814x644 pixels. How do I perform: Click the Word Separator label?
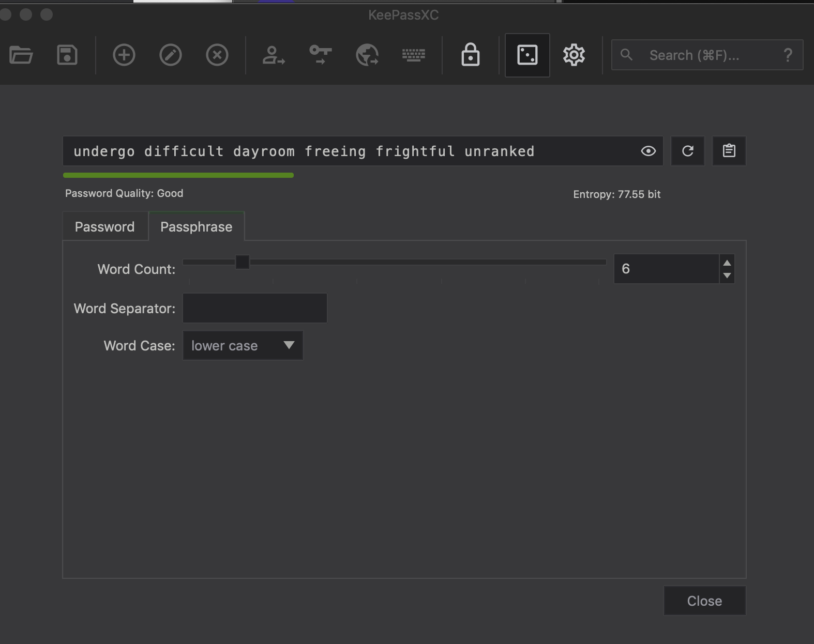[x=125, y=309]
